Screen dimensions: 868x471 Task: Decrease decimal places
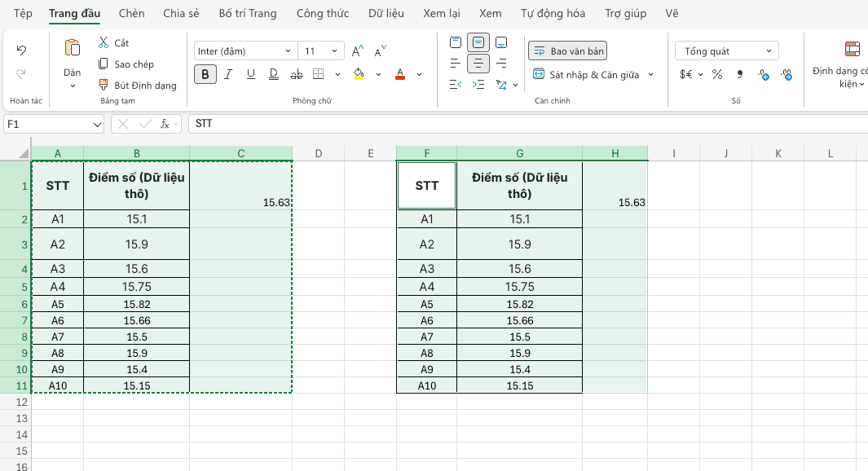(786, 74)
